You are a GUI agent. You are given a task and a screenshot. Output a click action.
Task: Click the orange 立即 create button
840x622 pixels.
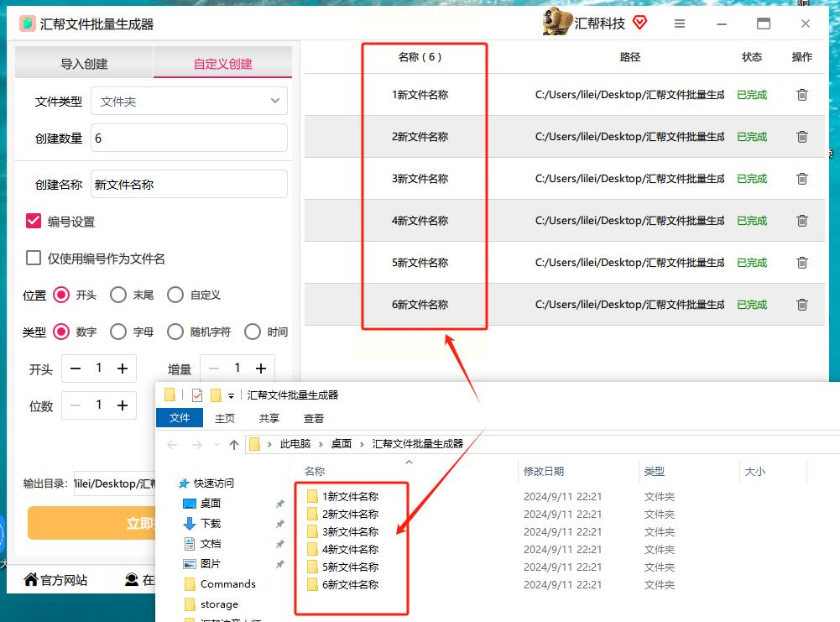[x=91, y=523]
